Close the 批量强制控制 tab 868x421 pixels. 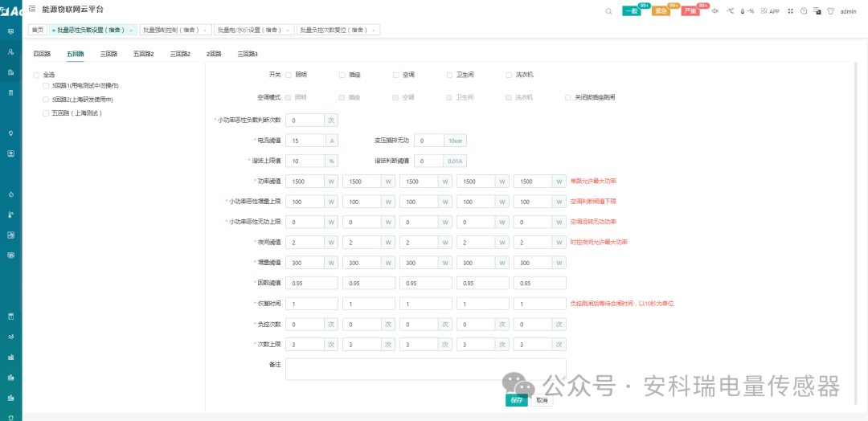[x=205, y=31]
